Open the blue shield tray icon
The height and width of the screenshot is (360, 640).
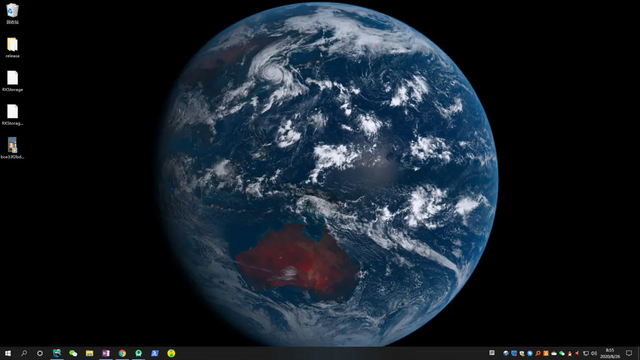(514, 353)
